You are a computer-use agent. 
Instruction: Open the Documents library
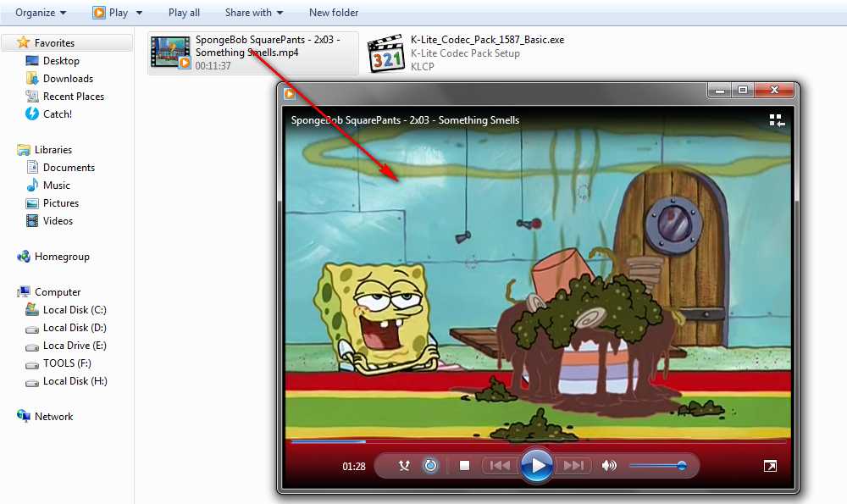69,168
